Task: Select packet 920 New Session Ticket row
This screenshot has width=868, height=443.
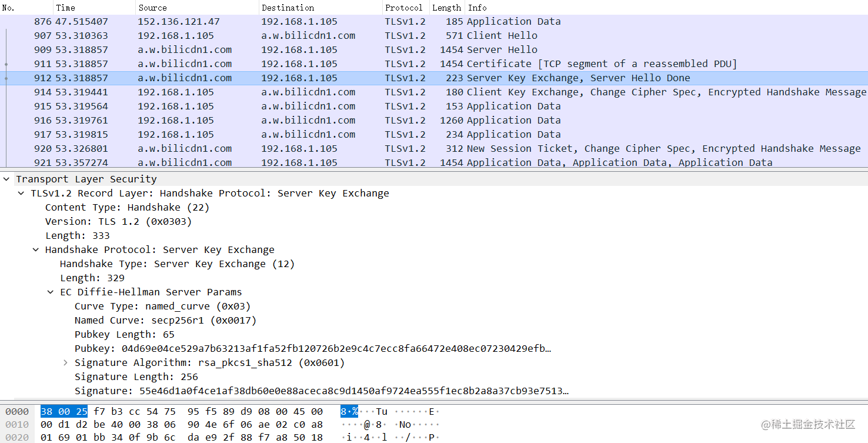Action: tap(434, 148)
